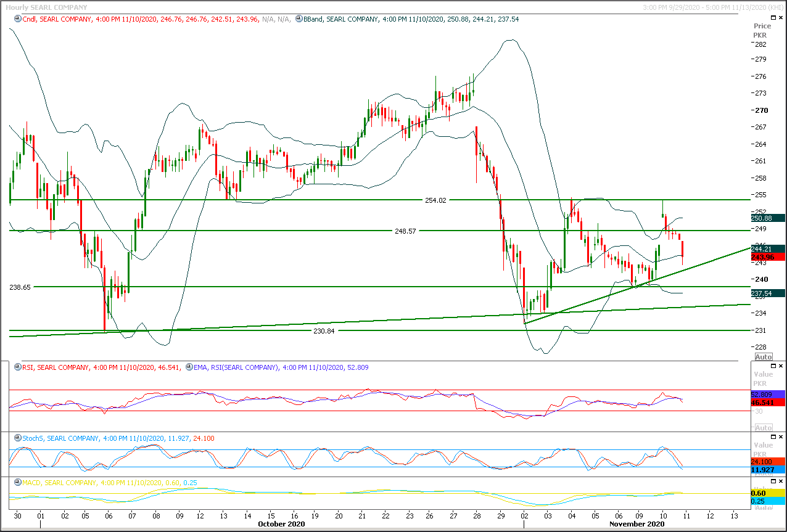The height and width of the screenshot is (532, 787).
Task: Click the November 2020 month label
Action: tap(637, 524)
